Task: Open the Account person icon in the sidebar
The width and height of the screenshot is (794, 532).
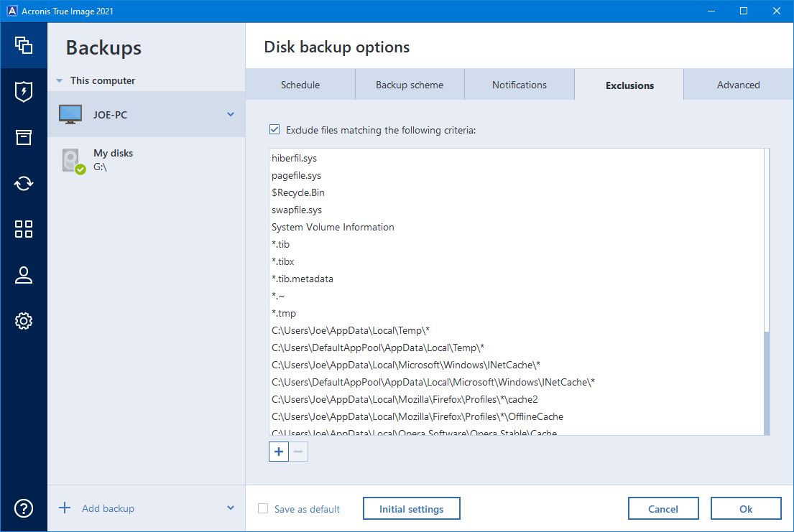Action: point(23,275)
